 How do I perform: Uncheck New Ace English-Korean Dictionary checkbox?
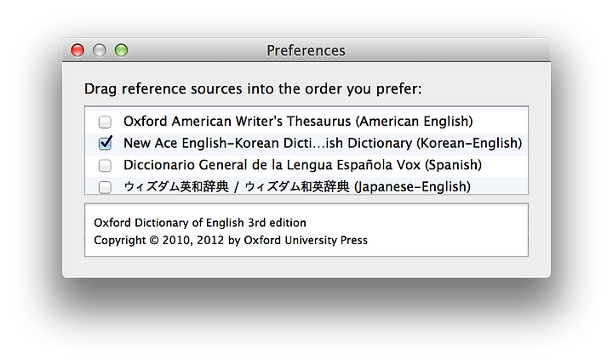105,144
